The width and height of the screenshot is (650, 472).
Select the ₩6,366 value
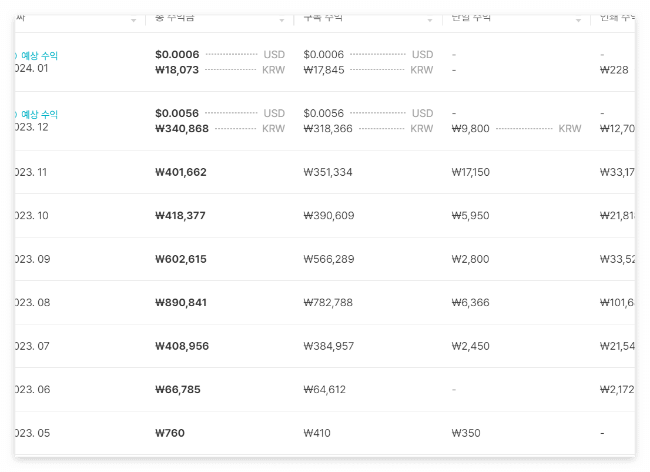coord(471,303)
